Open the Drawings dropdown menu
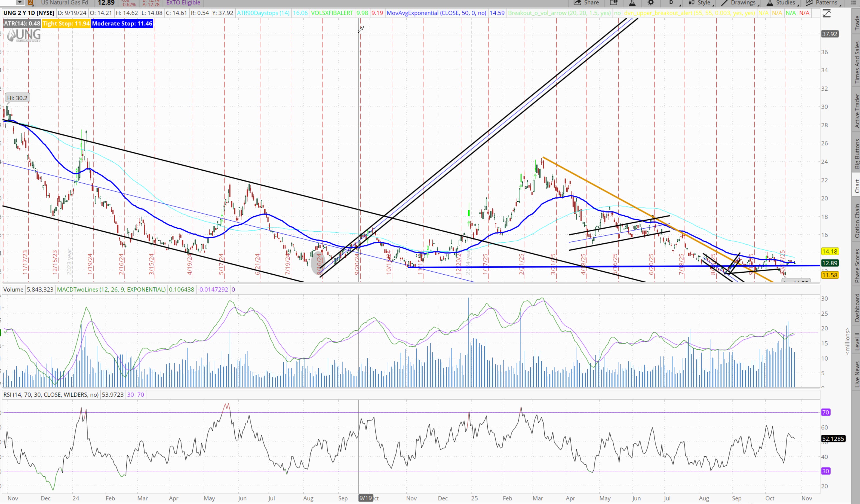The image size is (860, 504). click(x=739, y=3)
